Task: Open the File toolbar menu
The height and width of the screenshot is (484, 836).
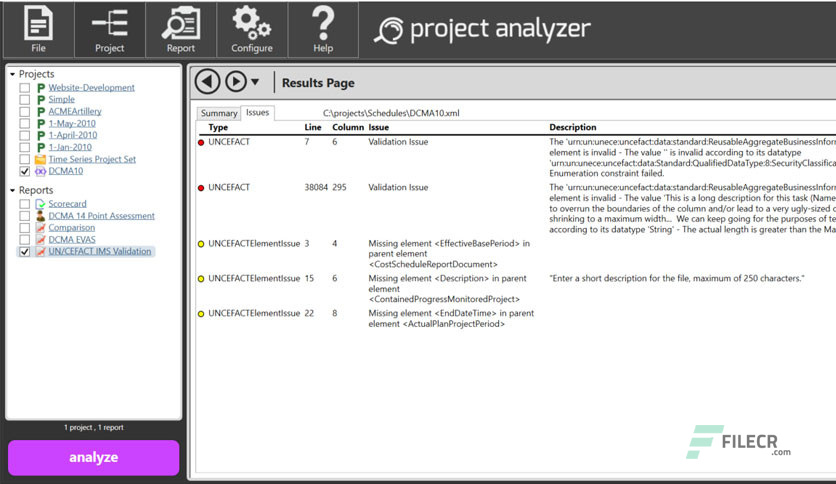Action: tap(38, 30)
